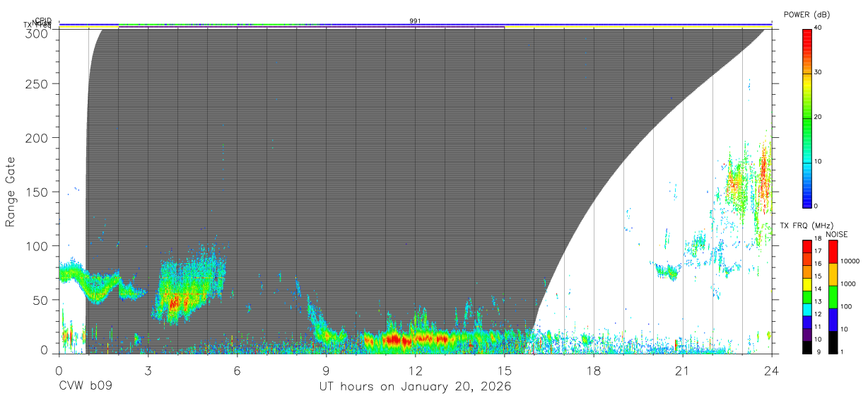This screenshot has width=868, height=401.
Task: Click the 9 label on TX FRQ scale
Action: (819, 352)
